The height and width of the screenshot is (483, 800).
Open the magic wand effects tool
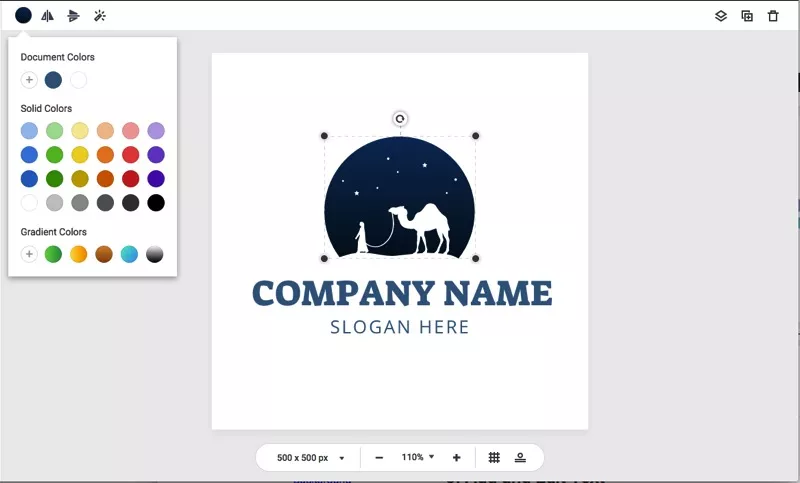[x=99, y=16]
